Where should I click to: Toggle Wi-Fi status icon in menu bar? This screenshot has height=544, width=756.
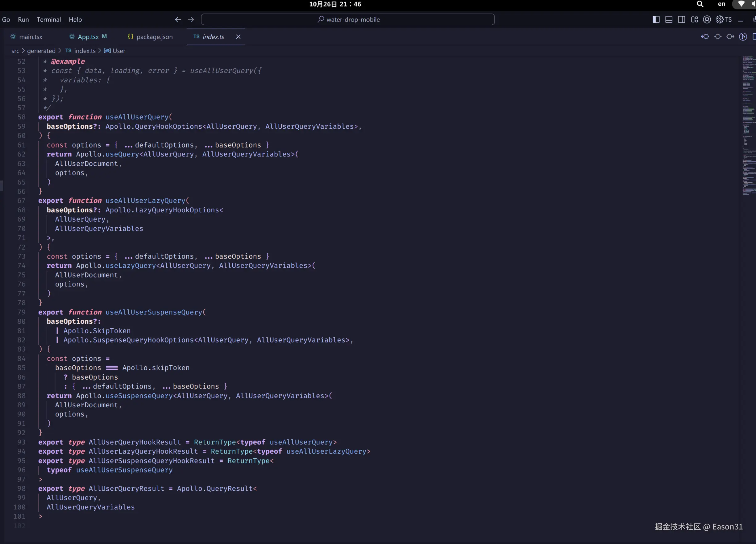pyautogui.click(x=741, y=4)
